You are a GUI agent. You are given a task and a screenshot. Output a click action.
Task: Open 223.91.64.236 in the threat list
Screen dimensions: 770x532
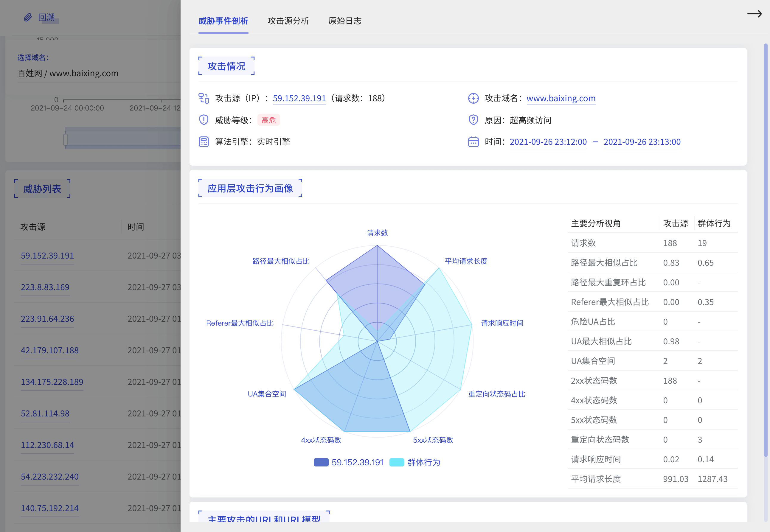pyautogui.click(x=47, y=319)
